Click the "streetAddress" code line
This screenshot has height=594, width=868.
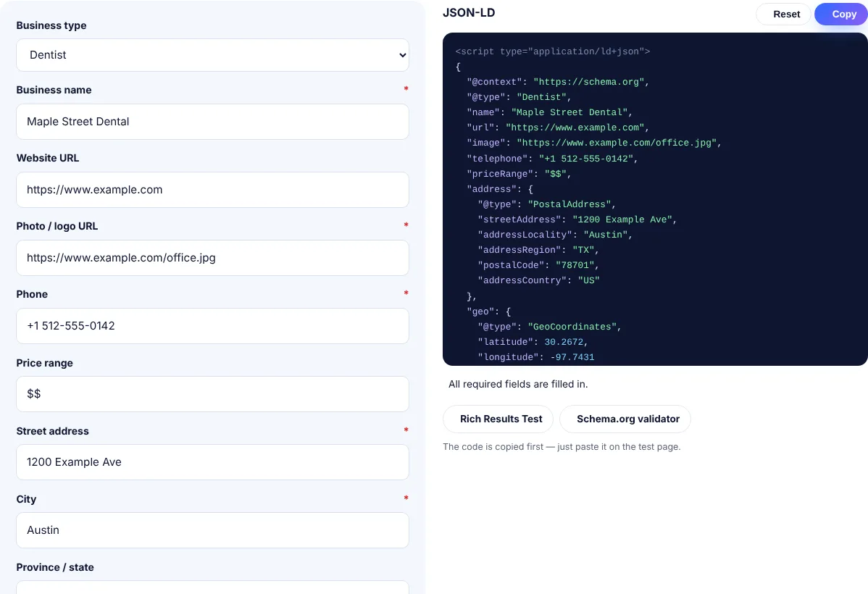point(577,219)
